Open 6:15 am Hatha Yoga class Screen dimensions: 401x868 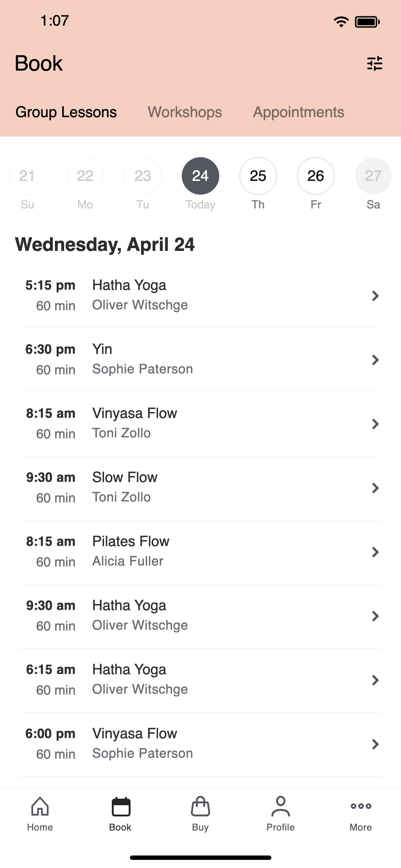click(x=200, y=680)
